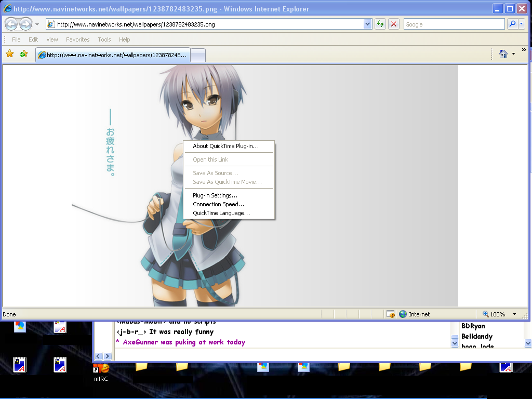
Task: Click the Google search box
Action: coord(454,24)
